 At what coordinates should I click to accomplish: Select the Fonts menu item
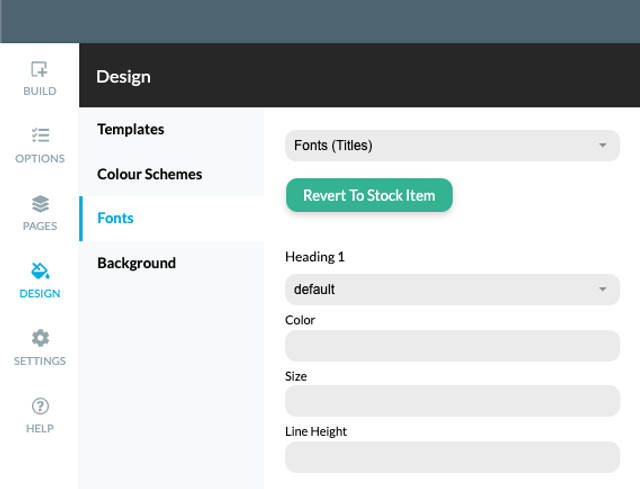[x=171, y=218]
